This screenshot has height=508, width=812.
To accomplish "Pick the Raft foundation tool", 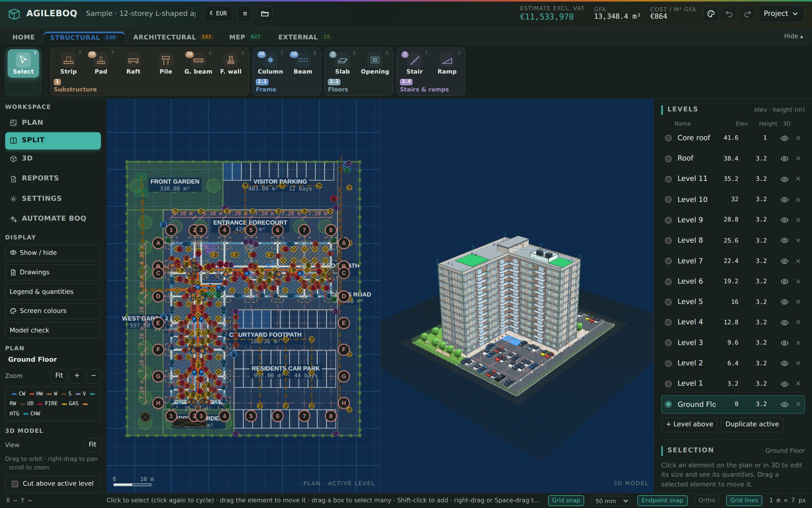I will [133, 64].
